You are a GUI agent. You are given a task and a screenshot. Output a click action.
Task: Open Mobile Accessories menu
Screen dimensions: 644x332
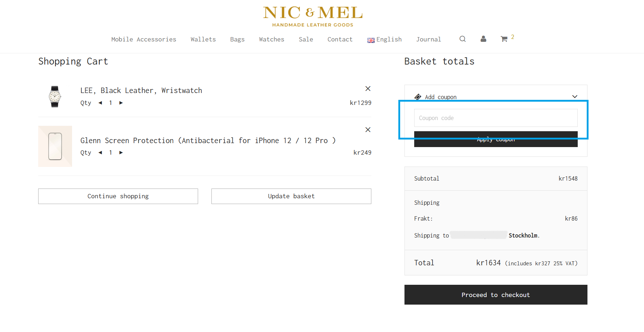tap(144, 39)
